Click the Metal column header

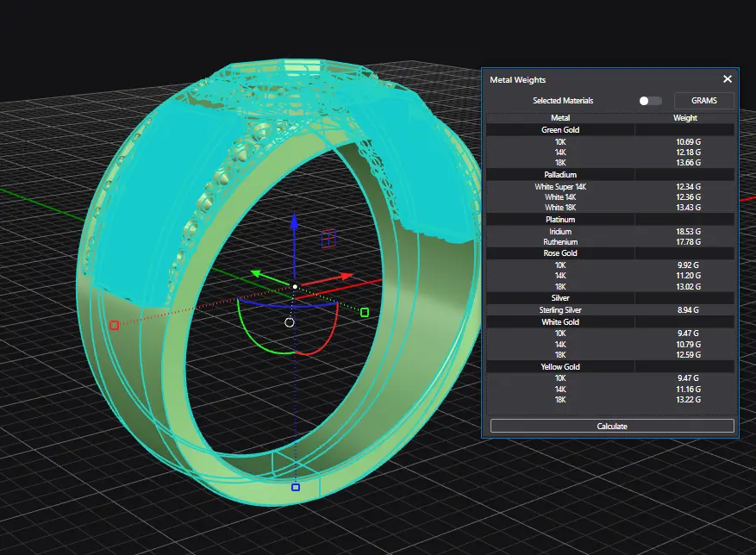560,118
